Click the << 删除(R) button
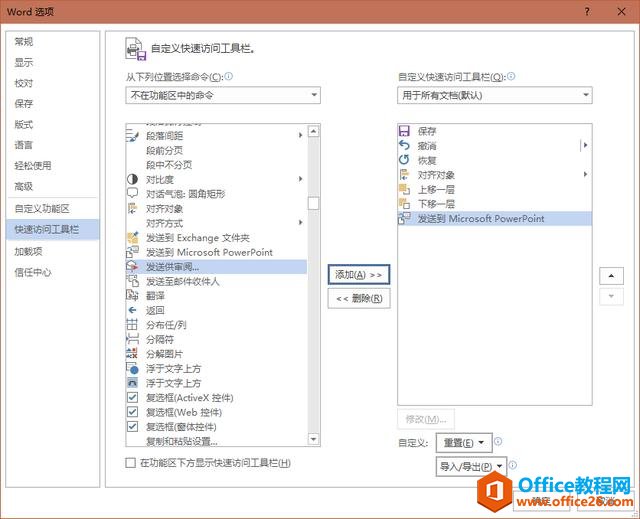Image resolution: width=640 pixels, height=519 pixels. tap(359, 298)
